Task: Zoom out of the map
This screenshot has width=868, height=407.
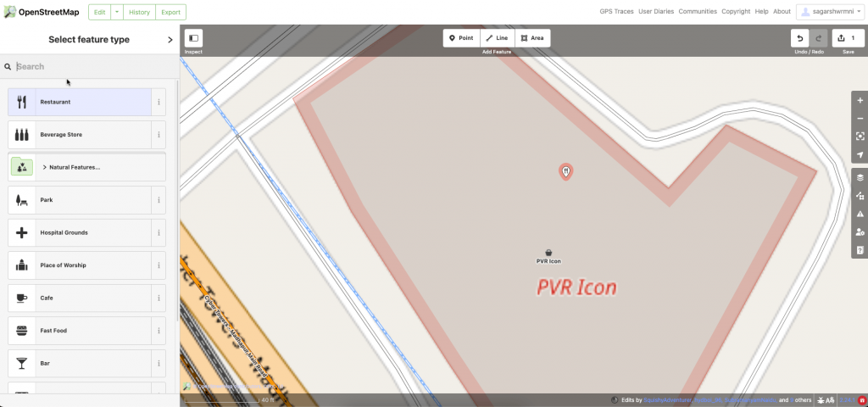Action: tap(860, 119)
